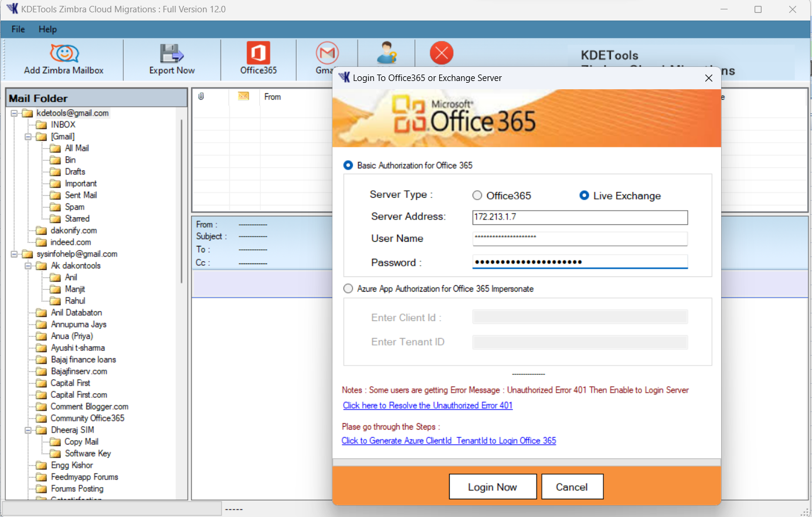The height and width of the screenshot is (517, 812).
Task: Open the File menu
Action: [18, 29]
